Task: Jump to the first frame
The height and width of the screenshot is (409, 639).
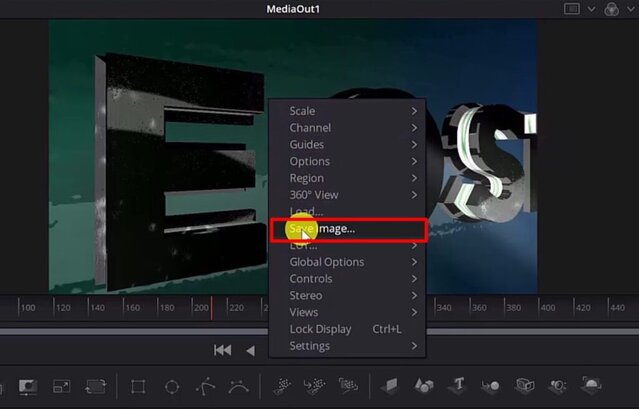Action: 223,350
